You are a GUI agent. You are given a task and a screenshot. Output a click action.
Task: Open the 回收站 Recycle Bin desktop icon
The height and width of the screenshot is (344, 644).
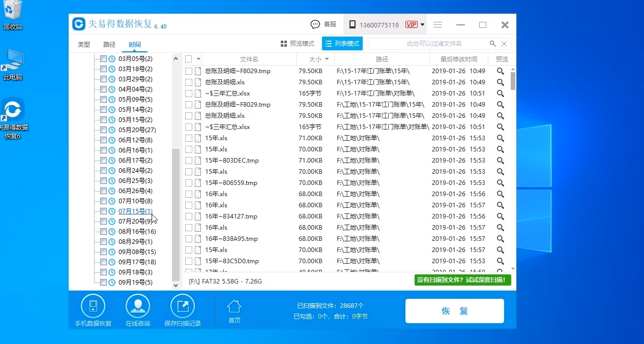coord(13,15)
